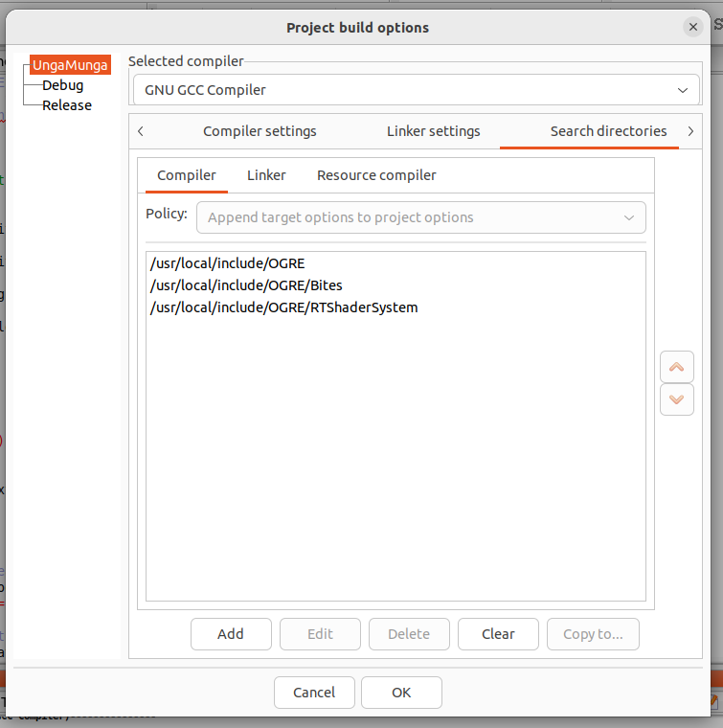Viewport: 723px width, 728px height.
Task: Move selected directory up with arrow button
Action: click(x=677, y=367)
